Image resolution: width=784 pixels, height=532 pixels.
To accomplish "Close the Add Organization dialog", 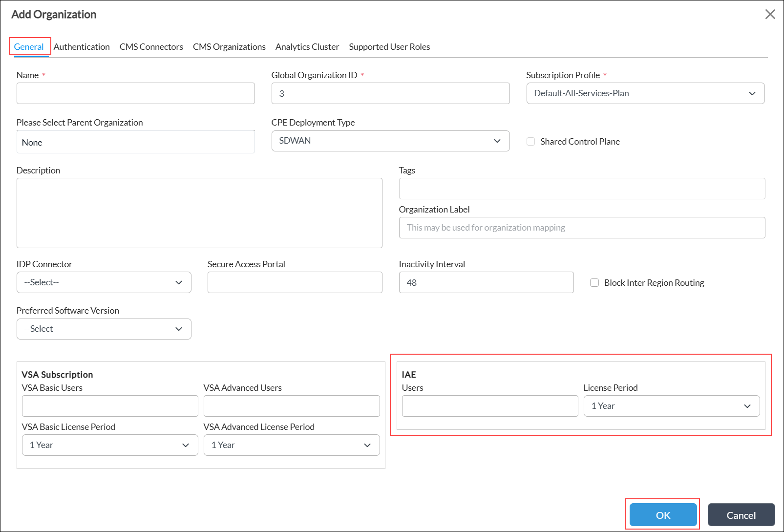I will coord(770,15).
